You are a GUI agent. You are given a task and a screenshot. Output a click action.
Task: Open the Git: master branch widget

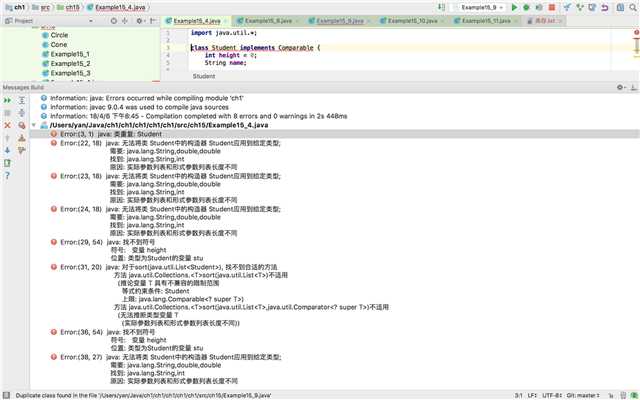[583, 395]
